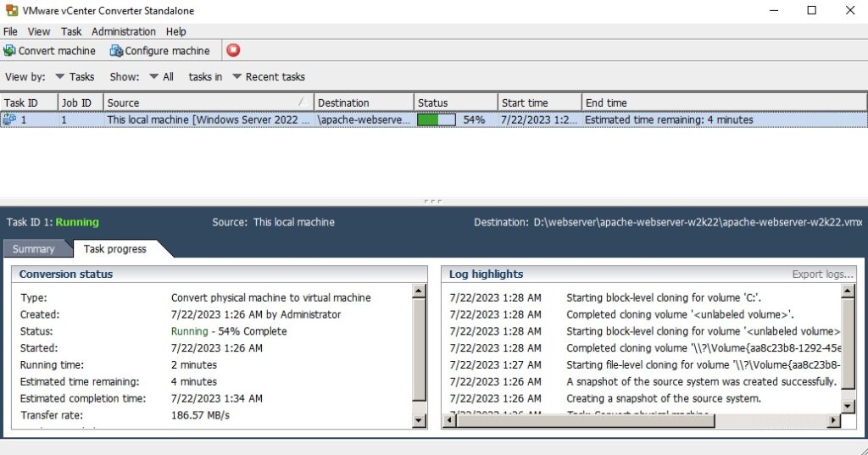This screenshot has height=455, width=868.
Task: Click the Conversion status scroll up arrow
Action: pyautogui.click(x=419, y=291)
